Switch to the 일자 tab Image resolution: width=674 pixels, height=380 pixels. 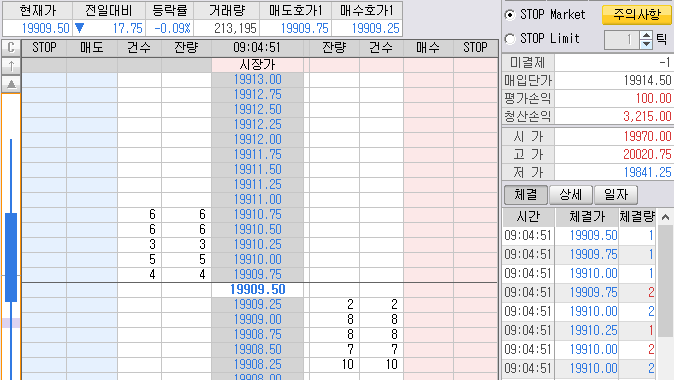[616, 195]
